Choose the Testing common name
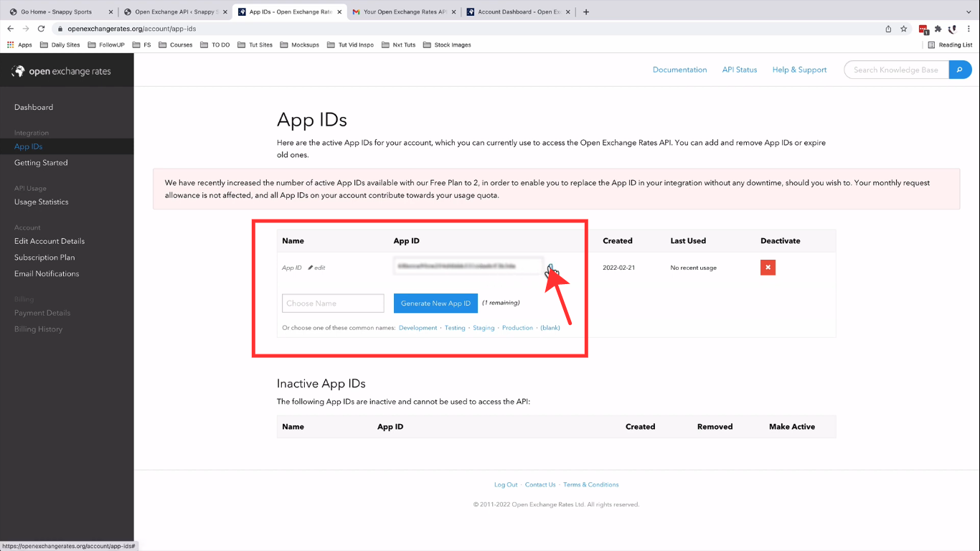The image size is (980, 551). pos(455,328)
